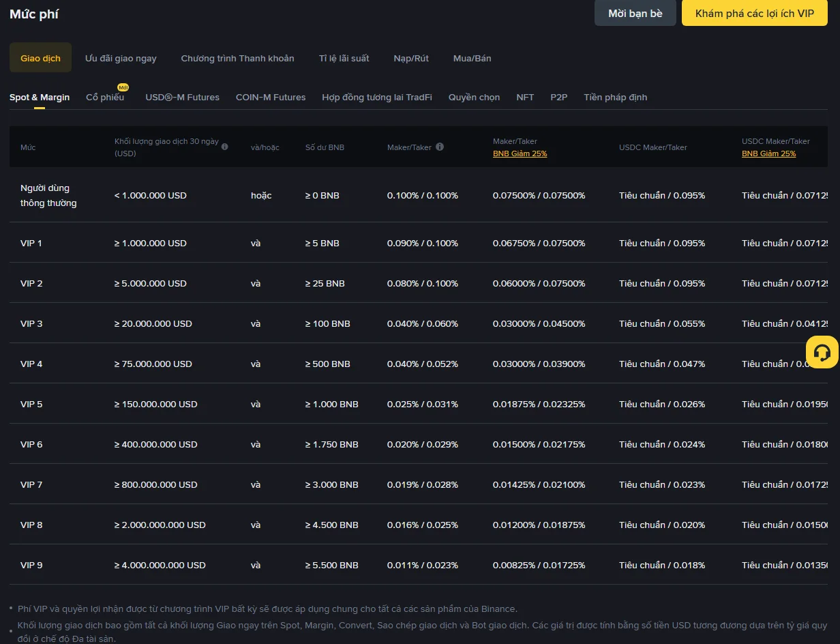
Task: Click the '≥ 4.500 BNB' balance cell
Action: [332, 525]
